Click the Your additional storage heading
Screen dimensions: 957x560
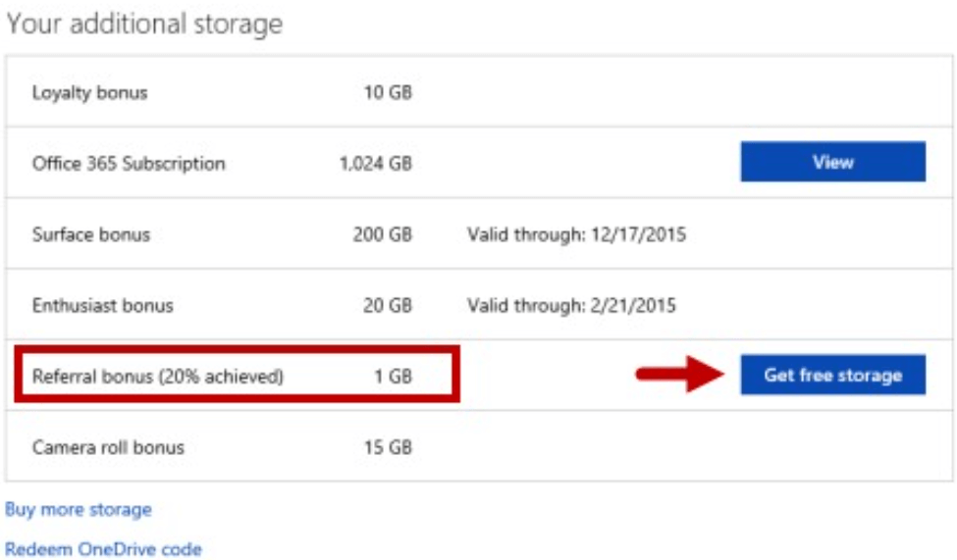(144, 24)
